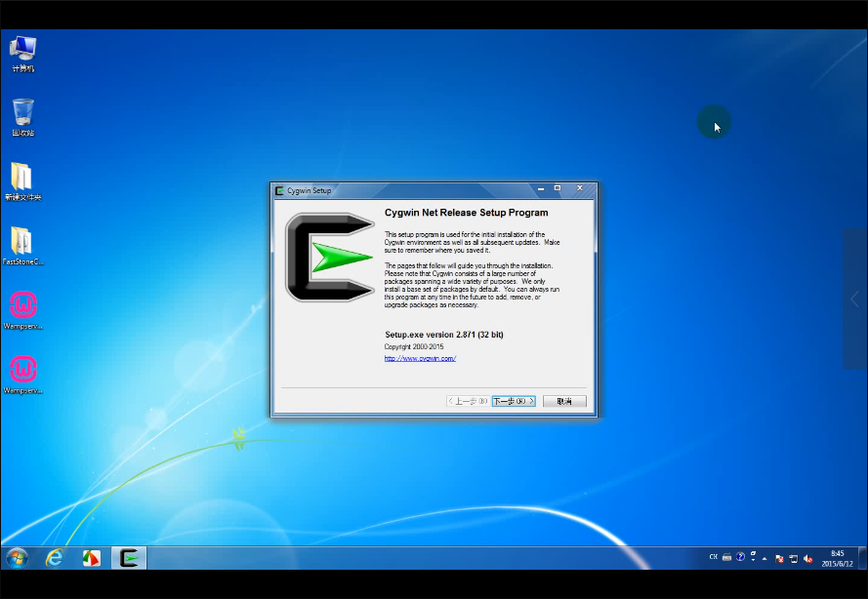Viewport: 868px width, 599px height.
Task: Click the Show Desktop strip
Action: pos(862,558)
